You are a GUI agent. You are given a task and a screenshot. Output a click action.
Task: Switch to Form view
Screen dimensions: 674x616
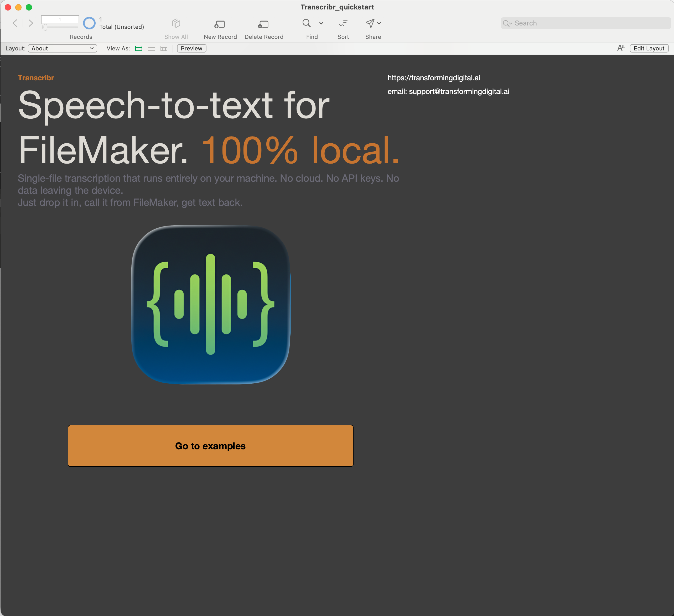139,49
